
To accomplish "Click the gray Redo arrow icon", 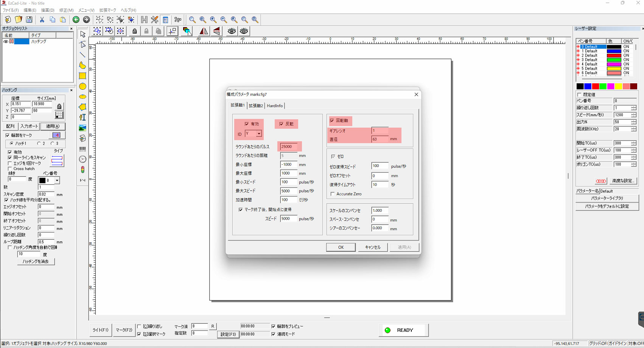I will [x=87, y=20].
